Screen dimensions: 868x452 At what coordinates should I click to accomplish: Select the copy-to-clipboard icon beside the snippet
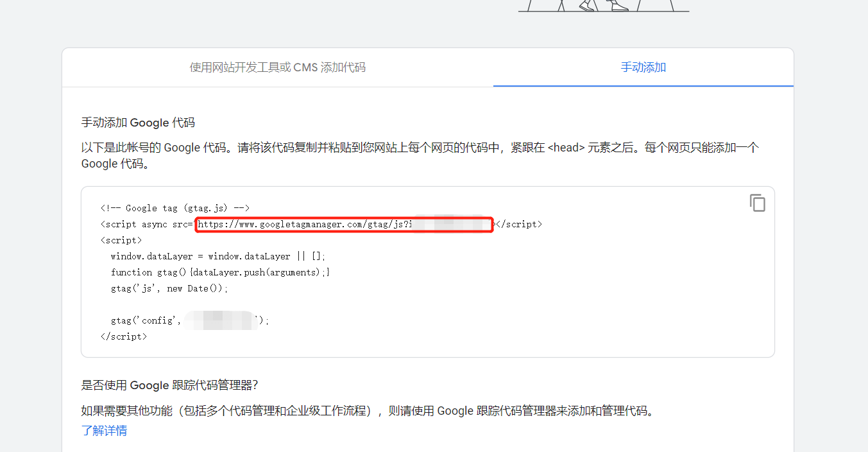[758, 202]
